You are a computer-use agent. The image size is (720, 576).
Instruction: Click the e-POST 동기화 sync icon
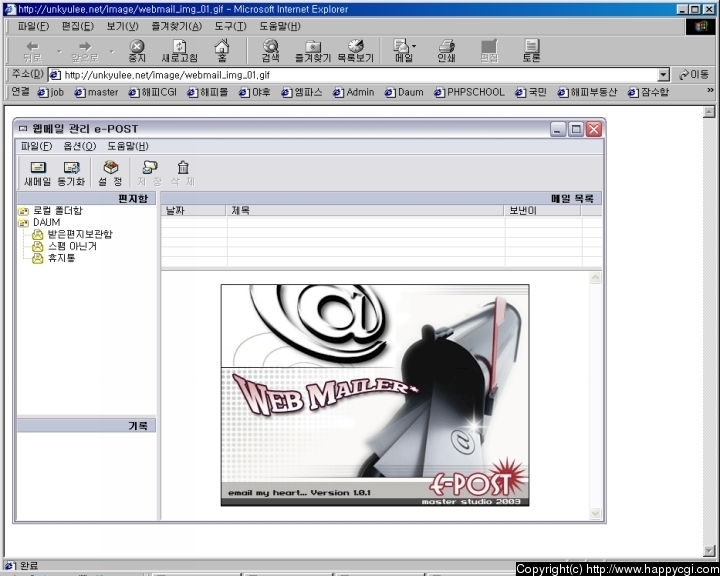(71, 168)
